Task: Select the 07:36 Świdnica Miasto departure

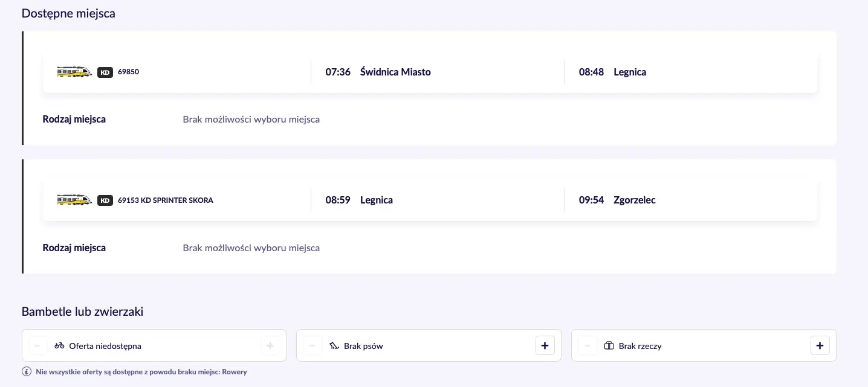Action: pos(378,72)
